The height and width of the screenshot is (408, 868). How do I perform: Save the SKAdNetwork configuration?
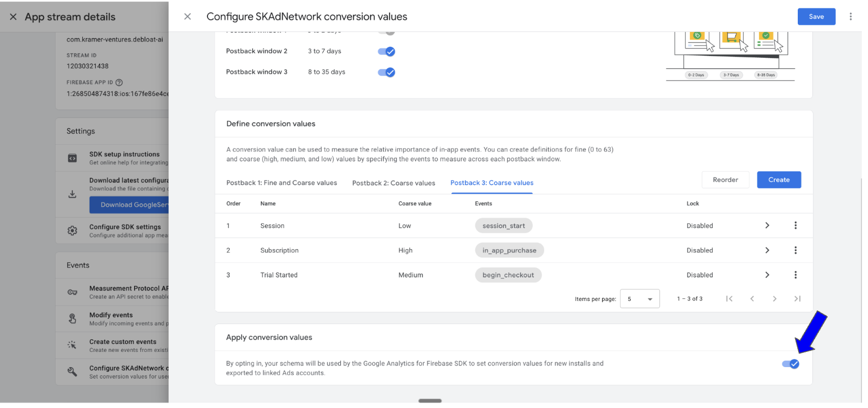click(x=816, y=17)
